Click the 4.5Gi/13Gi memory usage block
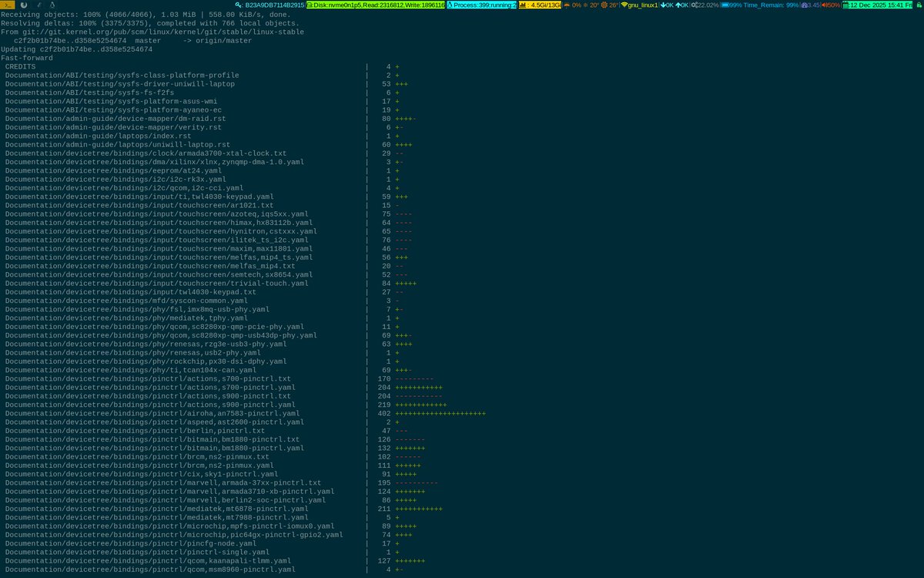 pyautogui.click(x=540, y=5)
